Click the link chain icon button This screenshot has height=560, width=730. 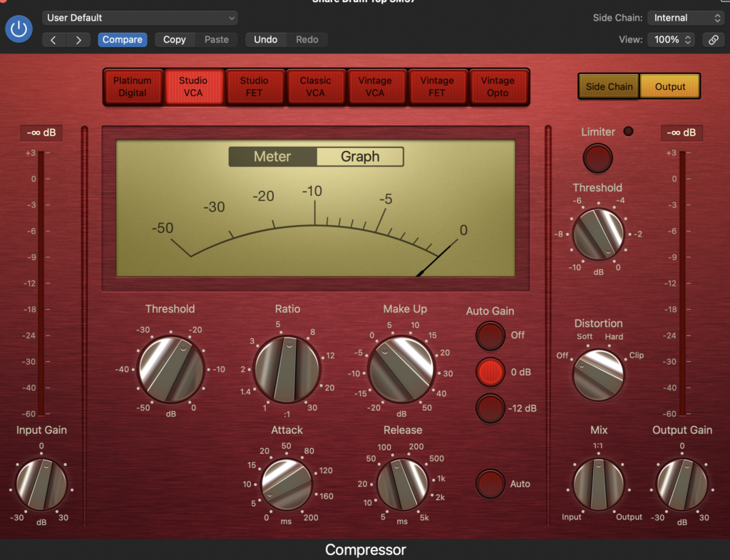[x=713, y=40]
